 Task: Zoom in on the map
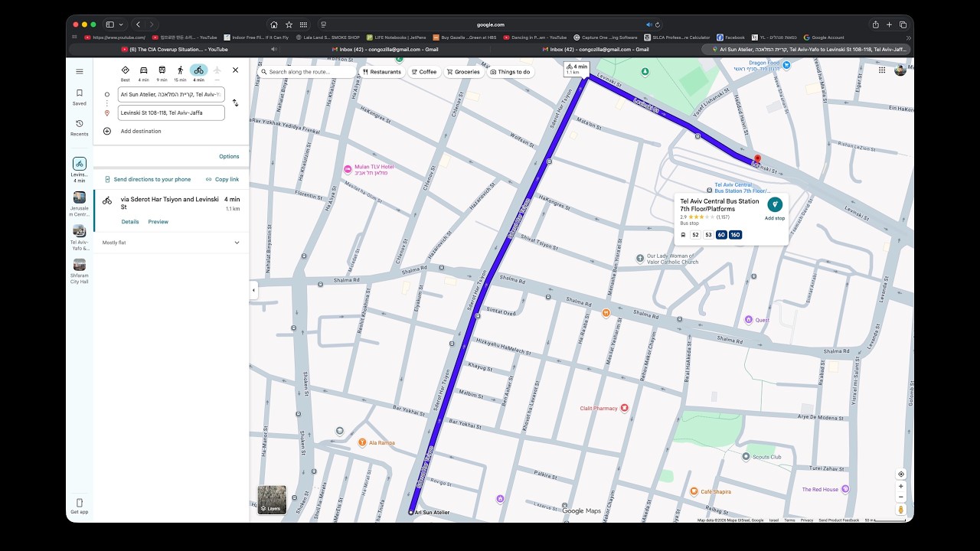pyautogui.click(x=901, y=486)
